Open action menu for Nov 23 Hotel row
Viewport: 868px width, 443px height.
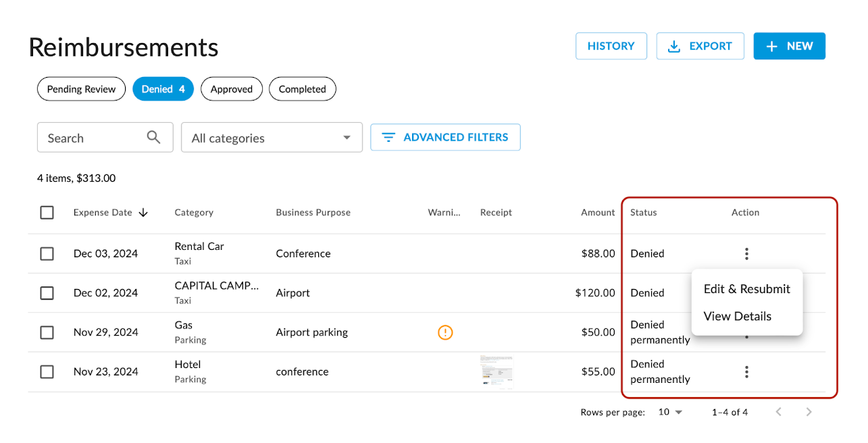pos(746,371)
